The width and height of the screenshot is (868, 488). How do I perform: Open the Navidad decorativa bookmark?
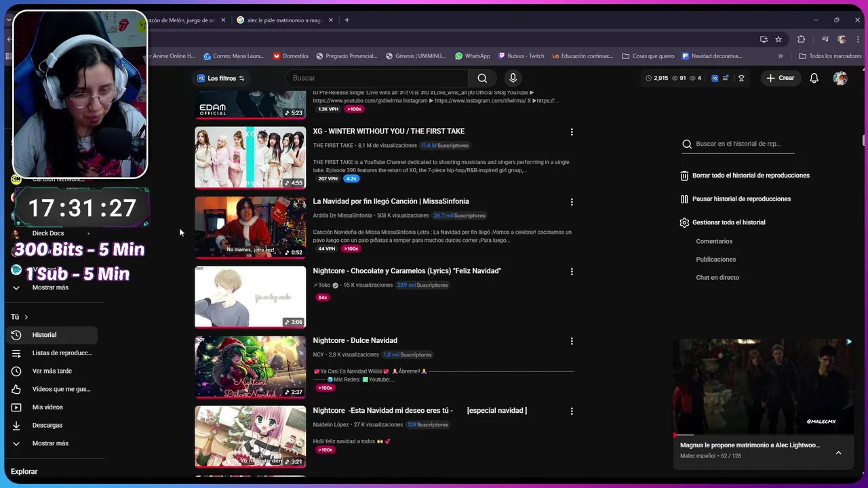[712, 56]
